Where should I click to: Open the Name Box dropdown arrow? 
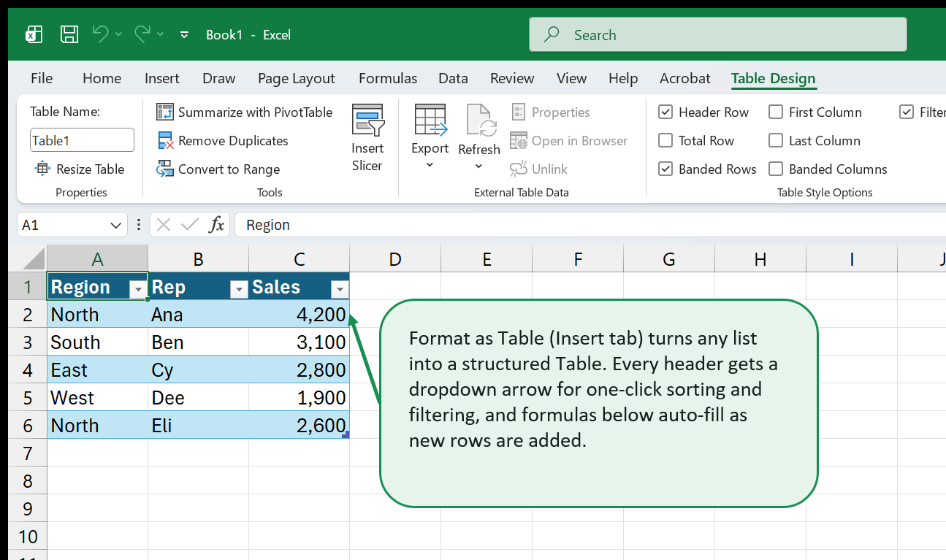click(x=115, y=225)
